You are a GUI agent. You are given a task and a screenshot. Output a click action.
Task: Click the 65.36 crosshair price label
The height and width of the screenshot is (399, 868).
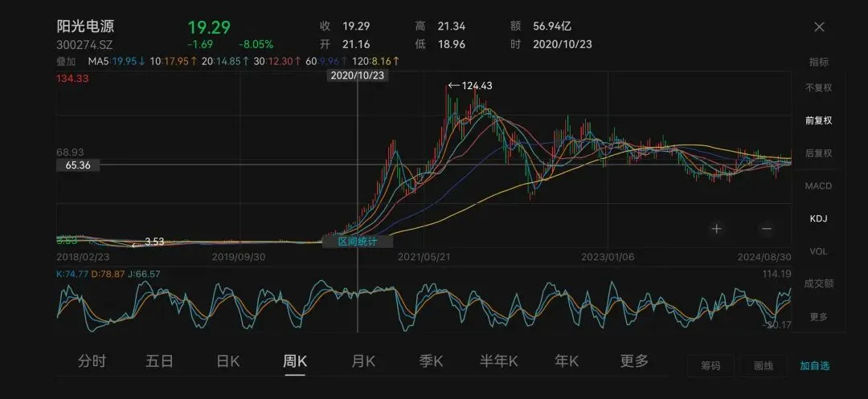77,165
